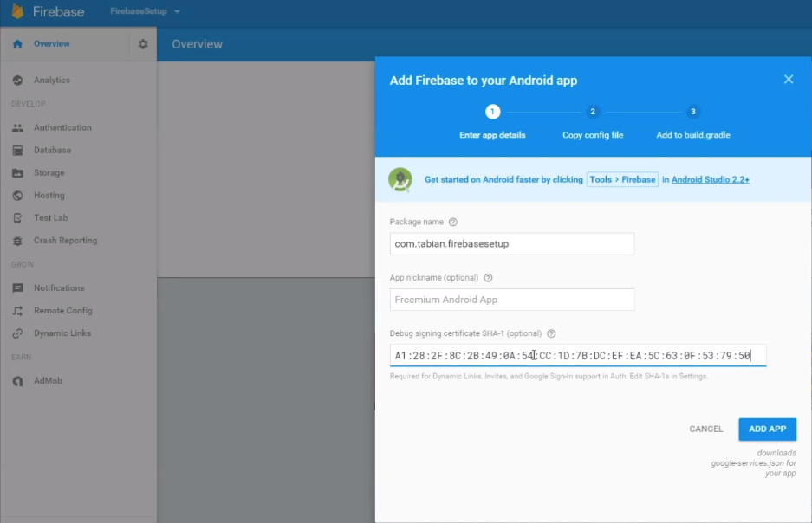Click the Dynamic Links chain icon
The height and width of the screenshot is (523, 812).
[x=17, y=333]
